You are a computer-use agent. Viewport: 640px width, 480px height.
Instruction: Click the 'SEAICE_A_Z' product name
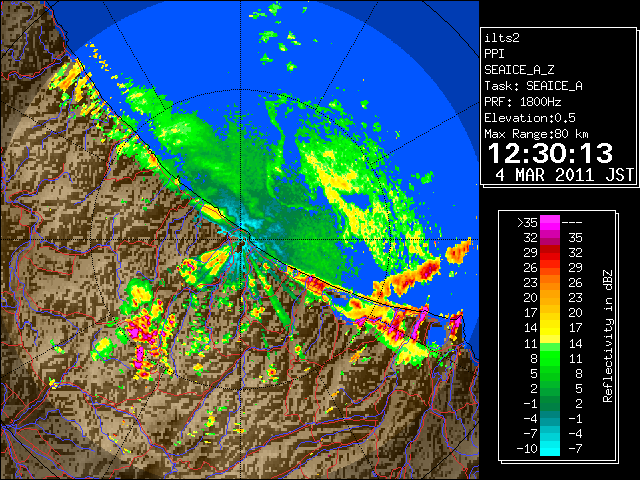pos(519,70)
